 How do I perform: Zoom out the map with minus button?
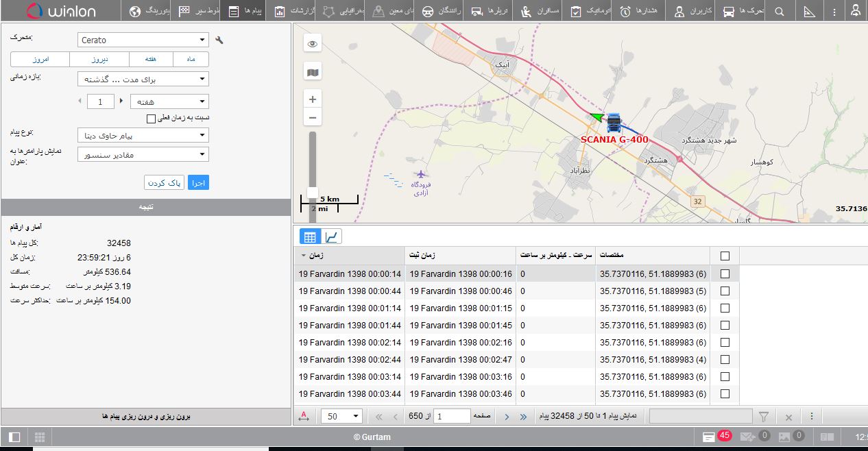(313, 118)
